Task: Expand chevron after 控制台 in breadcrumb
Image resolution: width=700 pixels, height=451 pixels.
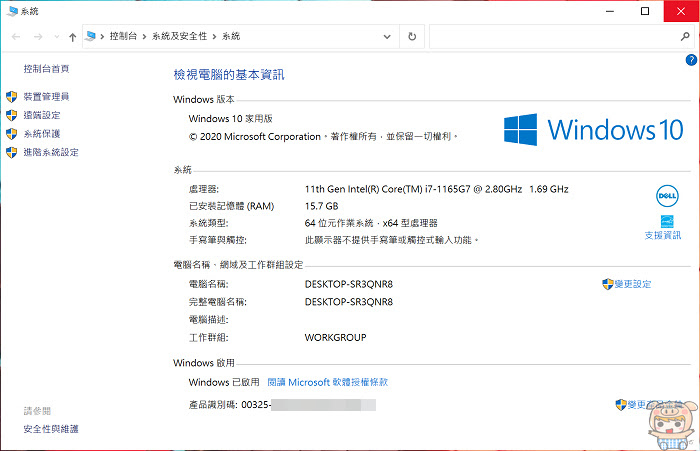Action: (144, 37)
